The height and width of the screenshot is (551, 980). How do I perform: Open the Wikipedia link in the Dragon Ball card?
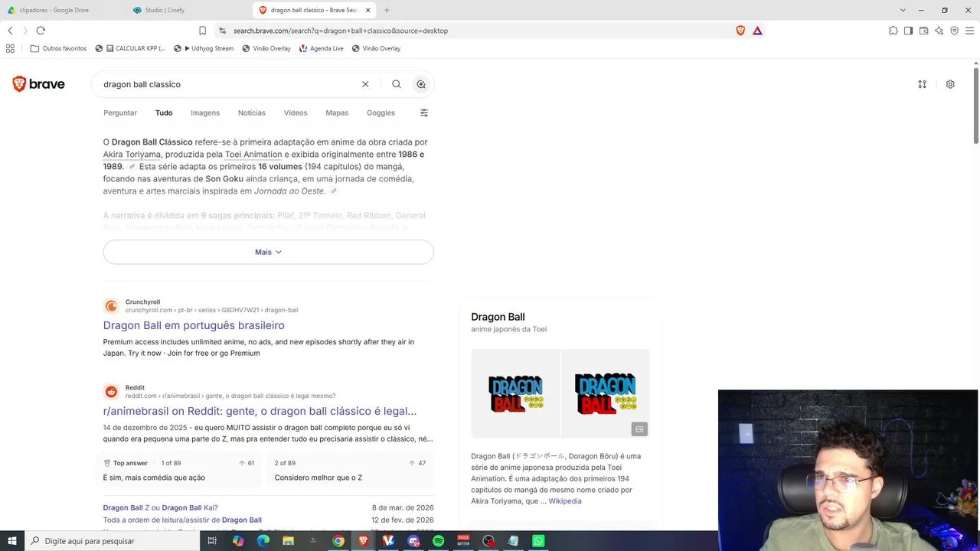[x=565, y=501]
